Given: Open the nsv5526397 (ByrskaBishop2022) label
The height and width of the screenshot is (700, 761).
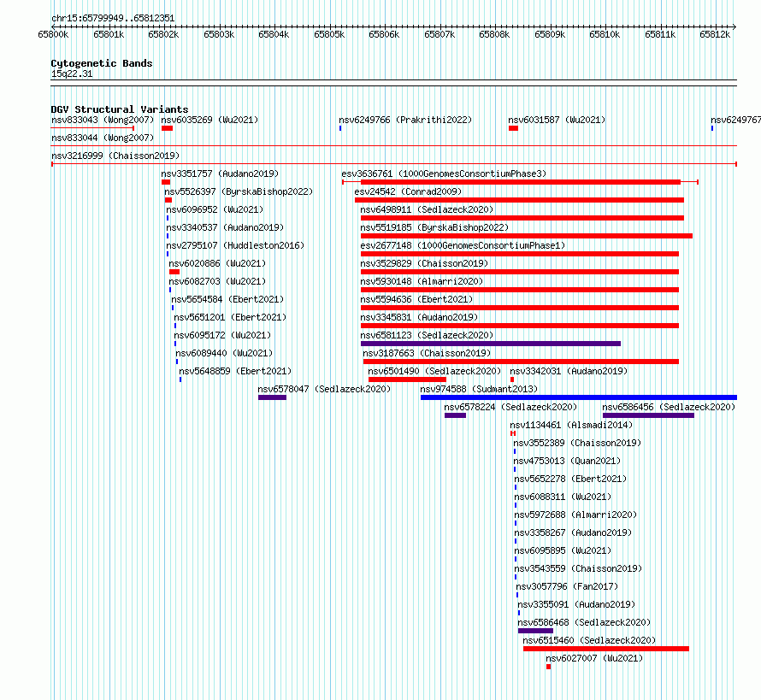Looking at the screenshot, I should [239, 191].
